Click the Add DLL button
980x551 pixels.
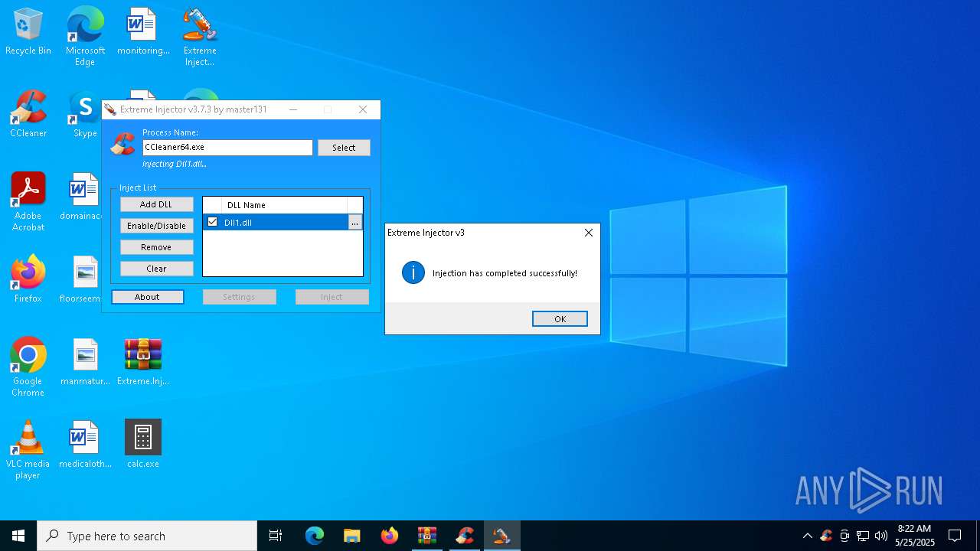point(156,204)
